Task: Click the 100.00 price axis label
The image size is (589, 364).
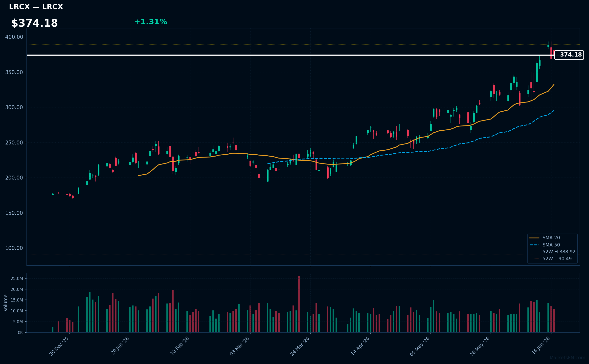Action: (14, 248)
